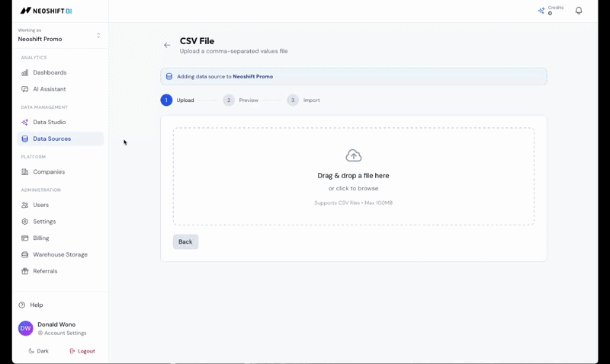Open Account Settings link

coord(64,333)
